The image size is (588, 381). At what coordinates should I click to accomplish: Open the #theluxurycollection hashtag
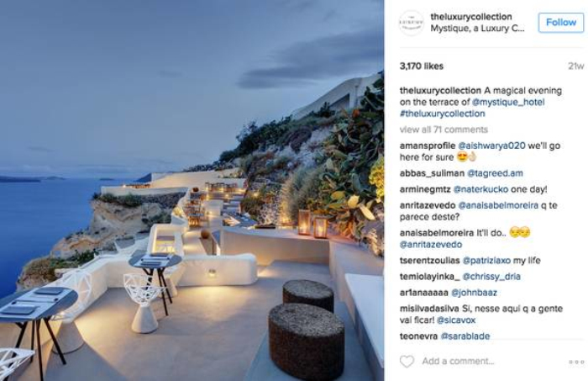click(442, 114)
